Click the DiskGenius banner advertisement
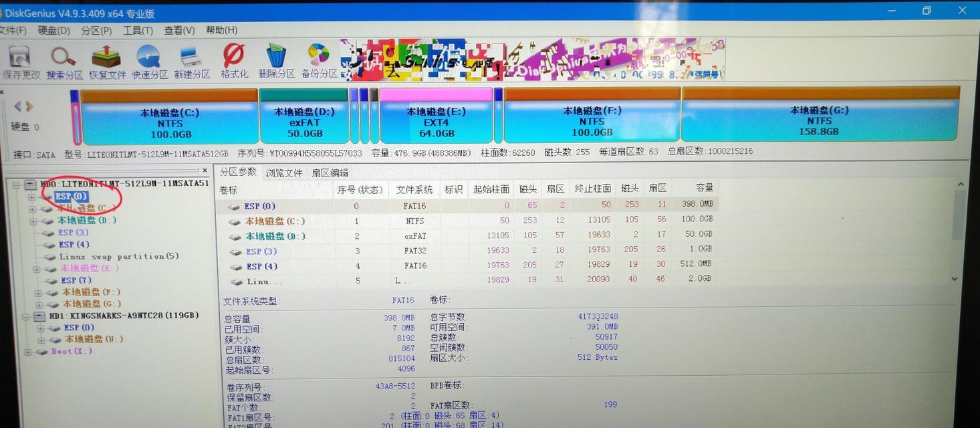 [533, 59]
